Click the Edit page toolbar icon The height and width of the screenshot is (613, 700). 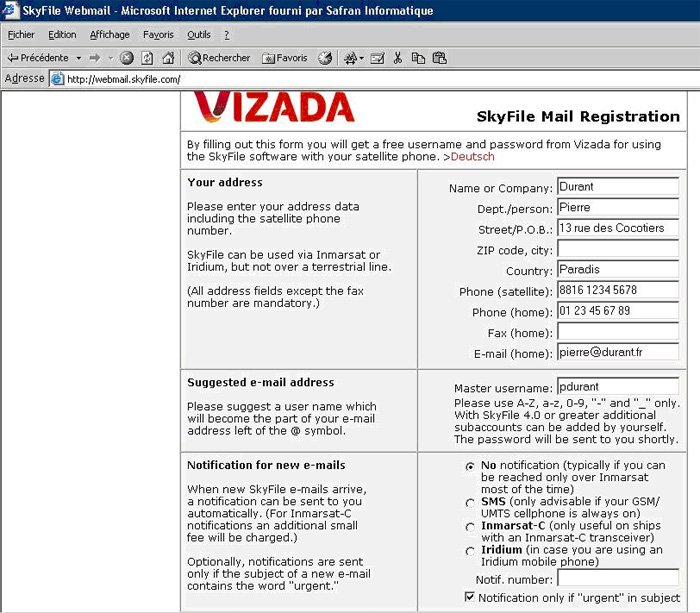pyautogui.click(x=377, y=58)
